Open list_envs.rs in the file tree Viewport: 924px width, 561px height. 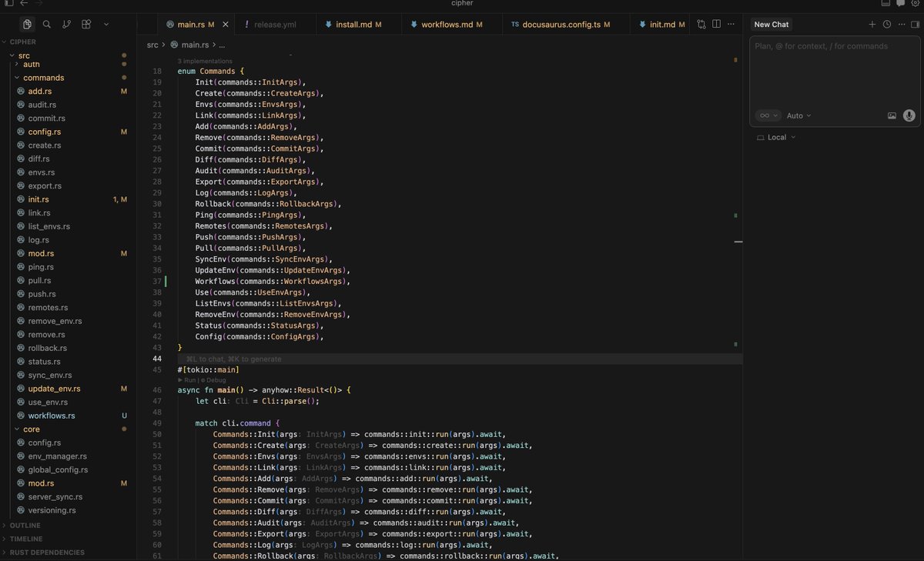[x=49, y=226]
